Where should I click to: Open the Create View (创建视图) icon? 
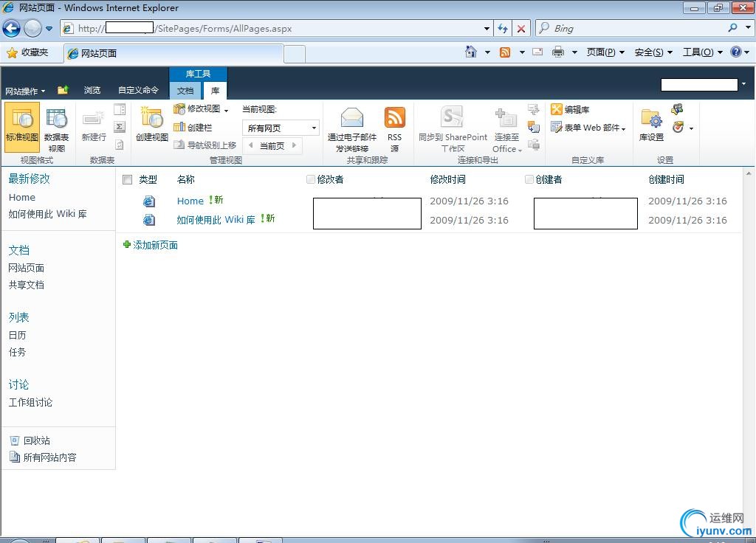tap(151, 119)
